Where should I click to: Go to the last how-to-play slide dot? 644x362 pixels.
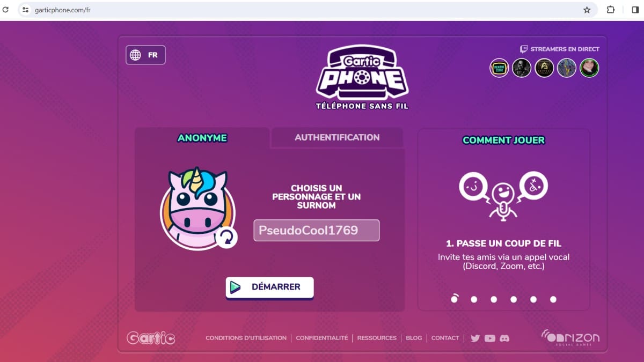pos(553,299)
